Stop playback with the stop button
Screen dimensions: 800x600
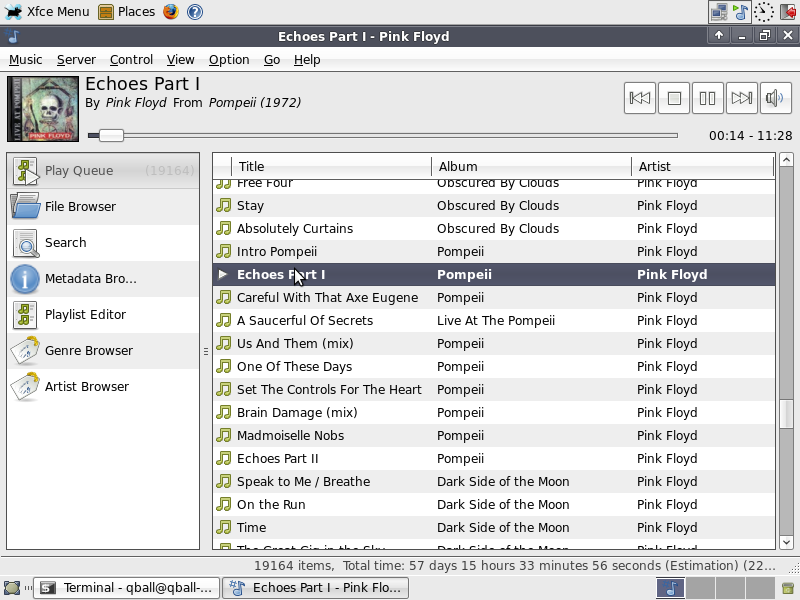point(673,98)
